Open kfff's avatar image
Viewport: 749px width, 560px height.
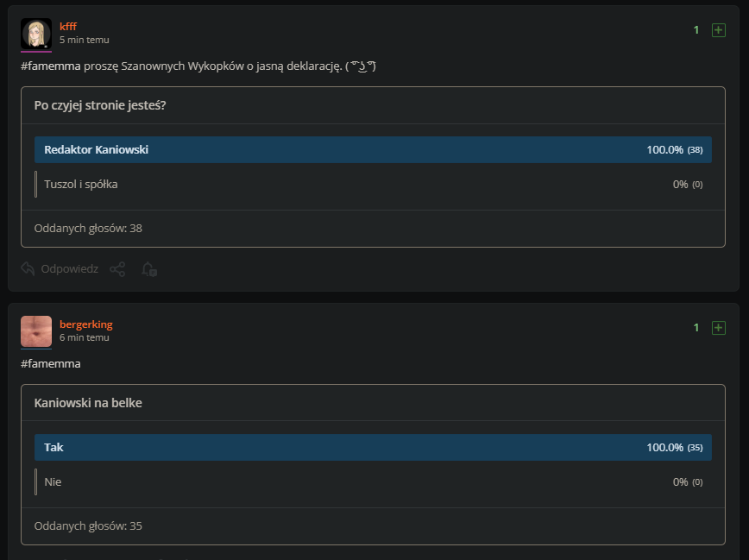pyautogui.click(x=36, y=34)
